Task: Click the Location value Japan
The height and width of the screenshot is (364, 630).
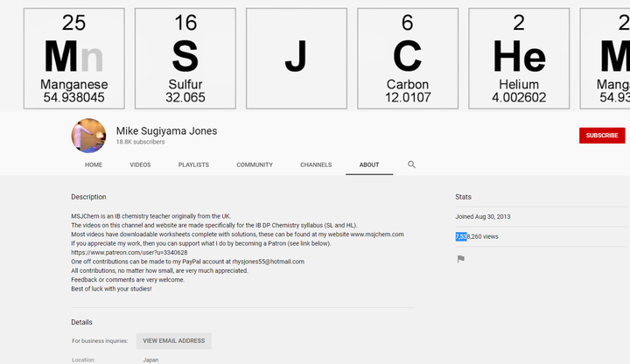Action: (x=150, y=360)
